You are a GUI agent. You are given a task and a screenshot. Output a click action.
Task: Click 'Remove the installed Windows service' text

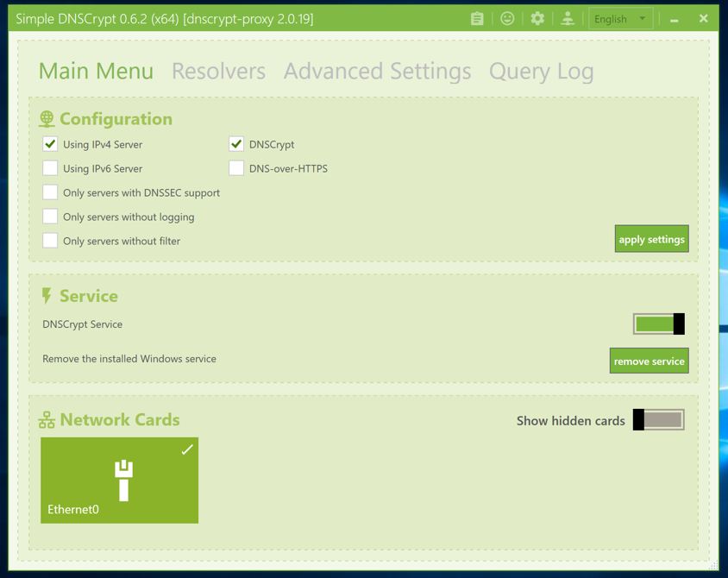pyautogui.click(x=129, y=359)
